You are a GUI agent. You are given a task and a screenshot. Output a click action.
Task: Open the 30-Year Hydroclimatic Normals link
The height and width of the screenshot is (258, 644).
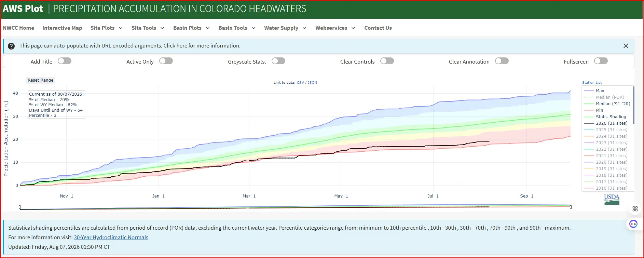pos(111,237)
